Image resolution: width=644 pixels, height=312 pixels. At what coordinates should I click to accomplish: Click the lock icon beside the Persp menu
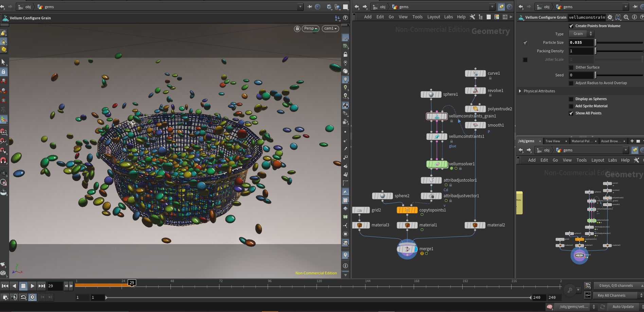click(x=297, y=29)
